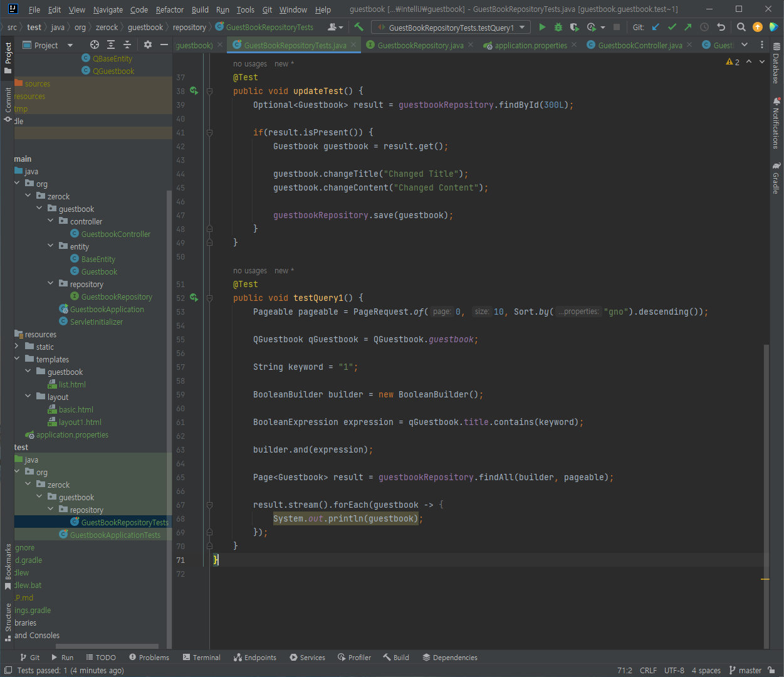The width and height of the screenshot is (784, 677).
Task: Show hidden editor tabs dropdown
Action: [745, 45]
